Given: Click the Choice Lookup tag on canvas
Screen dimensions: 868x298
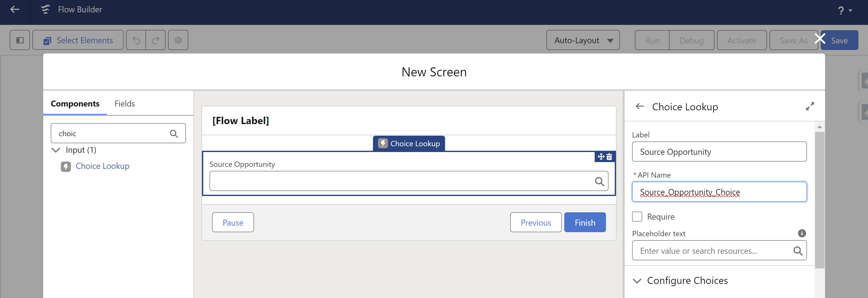Looking at the screenshot, I should (409, 143).
